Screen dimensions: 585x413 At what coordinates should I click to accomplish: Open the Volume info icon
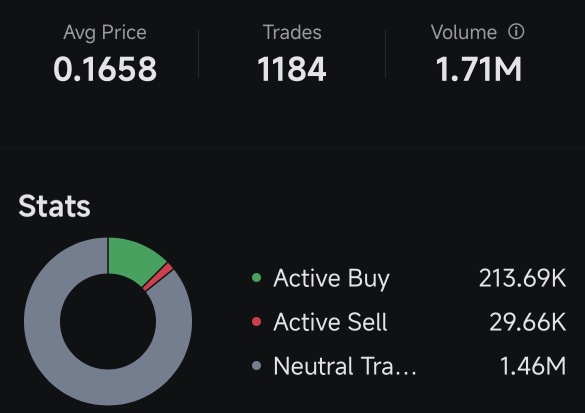point(516,32)
